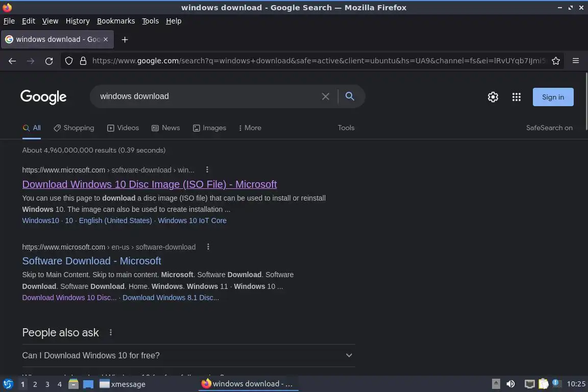588x392 pixels.
Task: Open the clipboard manager tray icon
Action: coord(544,384)
